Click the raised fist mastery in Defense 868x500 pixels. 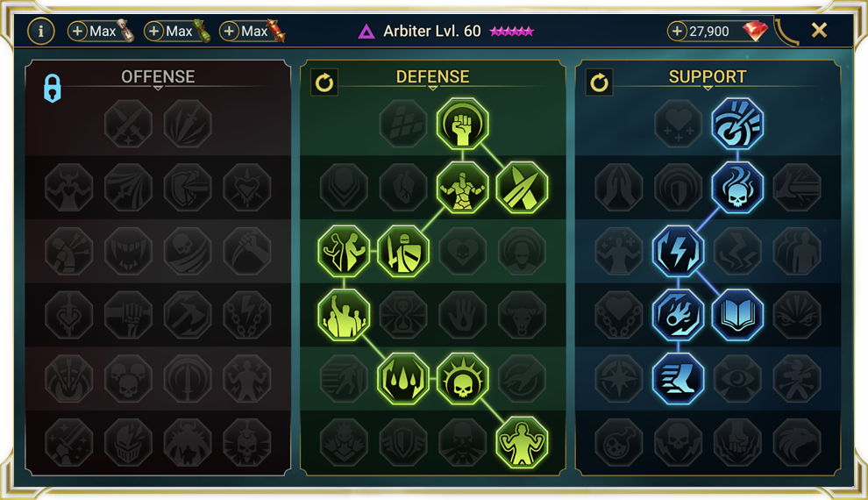pos(462,124)
